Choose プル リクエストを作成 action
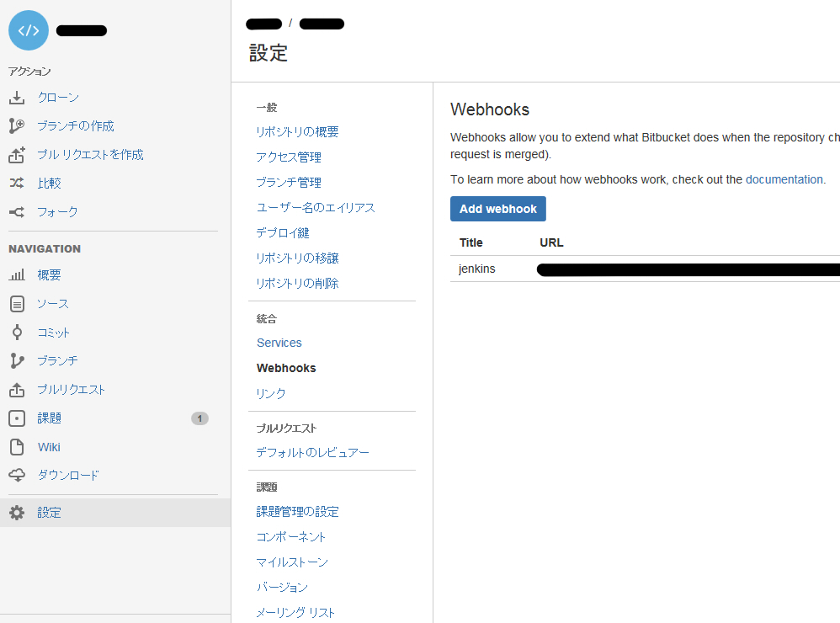 point(91,155)
